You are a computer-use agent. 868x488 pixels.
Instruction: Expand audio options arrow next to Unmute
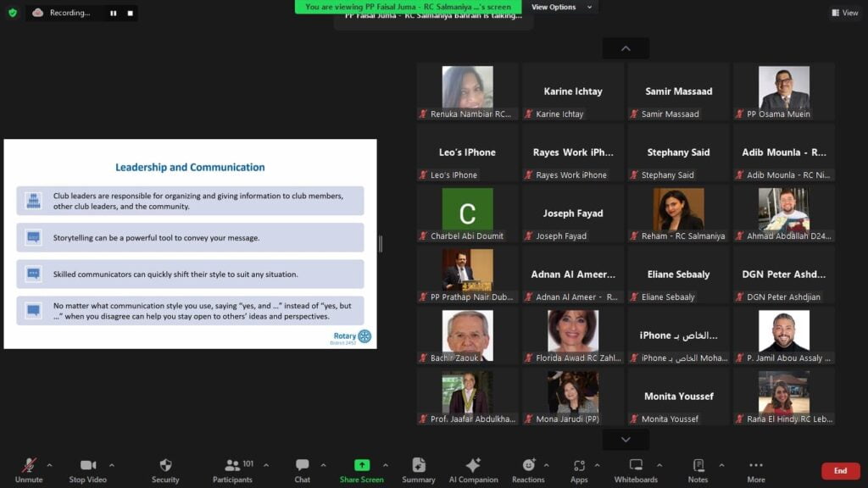(x=49, y=465)
